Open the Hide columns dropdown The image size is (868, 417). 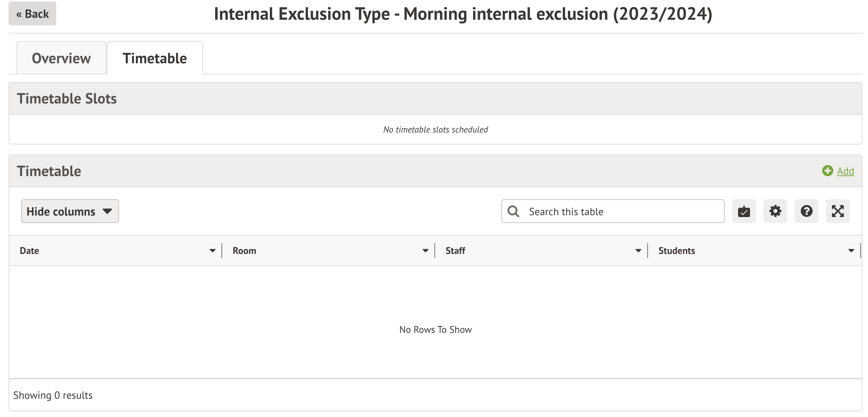70,211
